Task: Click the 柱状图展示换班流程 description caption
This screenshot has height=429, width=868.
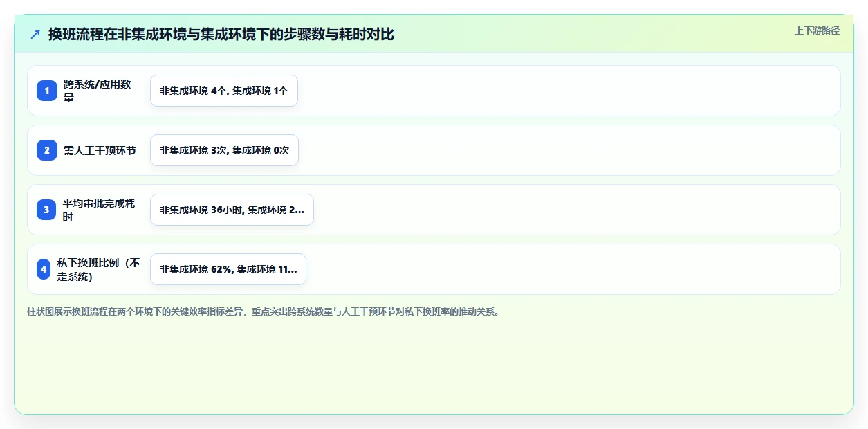Action: pos(263,312)
